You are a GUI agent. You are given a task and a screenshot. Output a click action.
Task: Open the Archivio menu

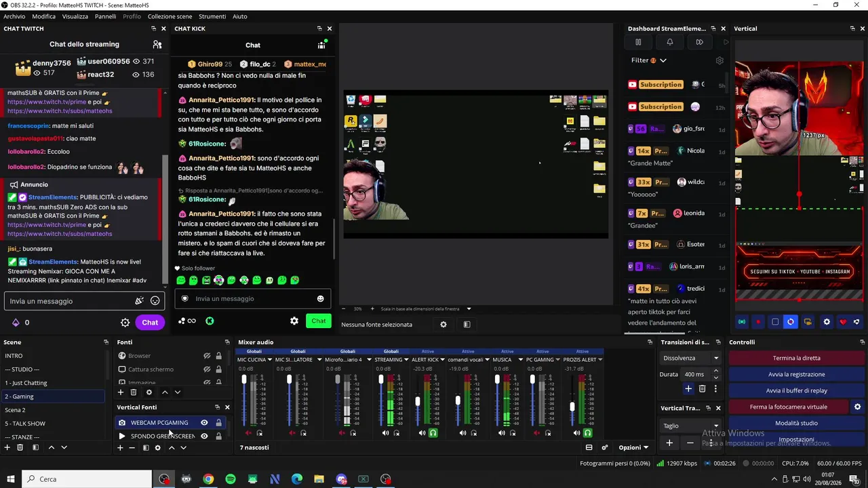[x=14, y=16]
